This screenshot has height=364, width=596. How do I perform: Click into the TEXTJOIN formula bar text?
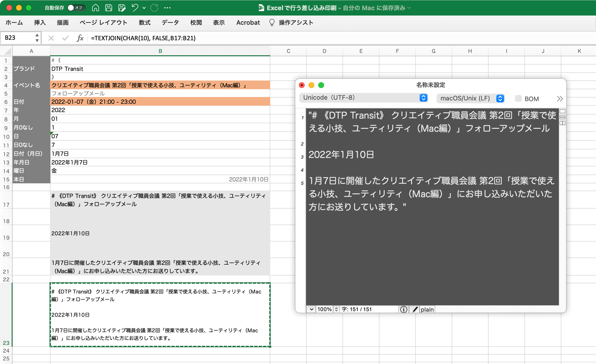[x=143, y=38]
